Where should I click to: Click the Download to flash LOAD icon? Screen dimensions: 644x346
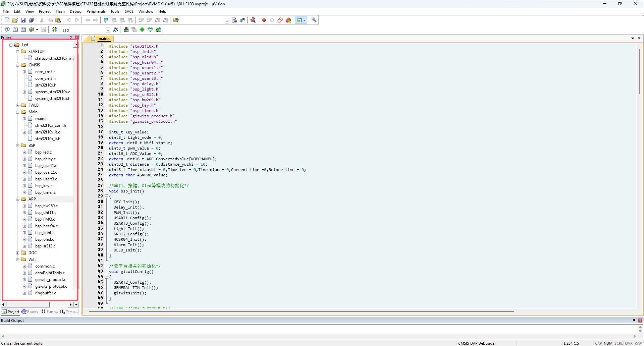coord(54,30)
